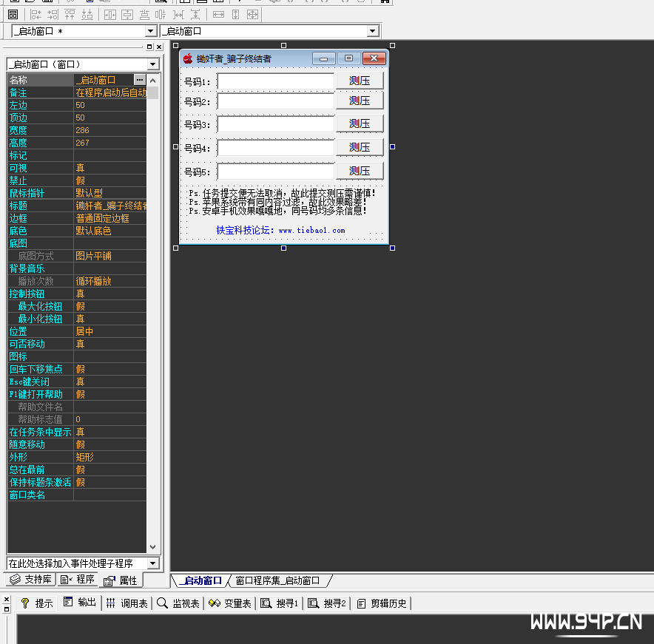
Task: Click the center vertically in window icon
Action: 127,15
